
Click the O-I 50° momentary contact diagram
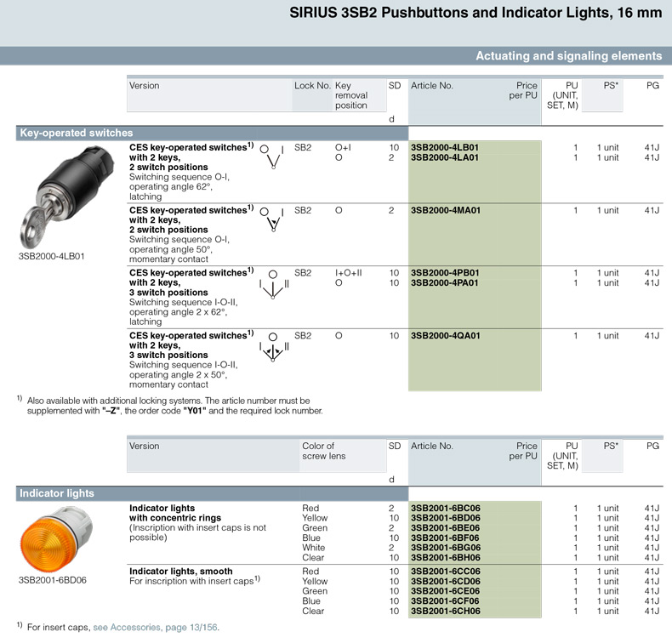pyautogui.click(x=271, y=219)
